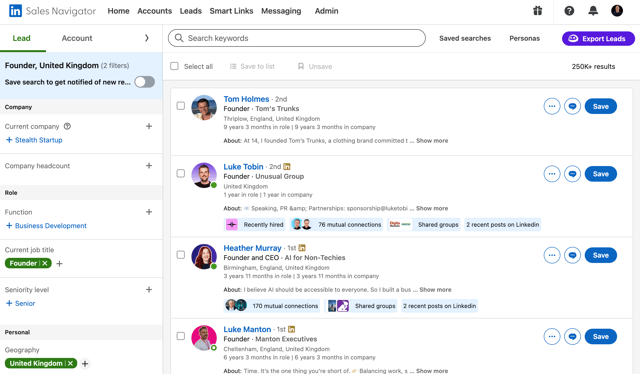Image resolution: width=640 pixels, height=374 pixels.
Task: Open Personas
Action: click(x=524, y=38)
